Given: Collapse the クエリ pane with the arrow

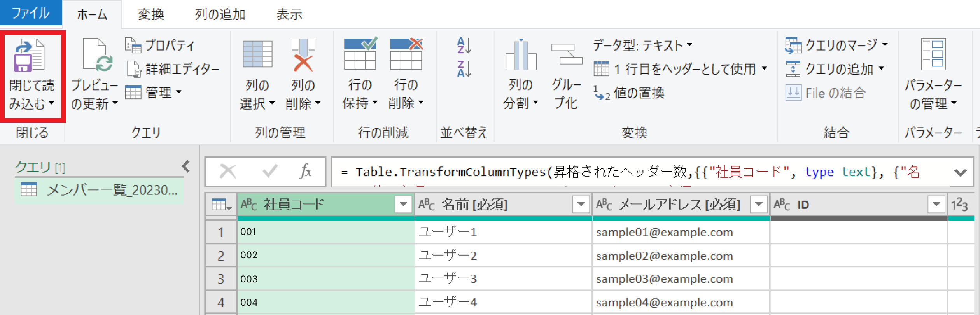Looking at the screenshot, I should pyautogui.click(x=186, y=166).
